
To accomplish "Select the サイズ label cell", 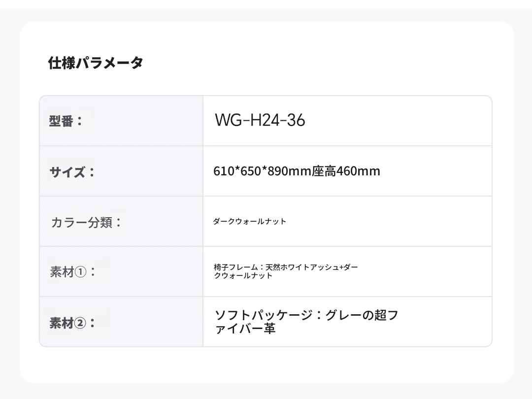I will click(x=121, y=171).
